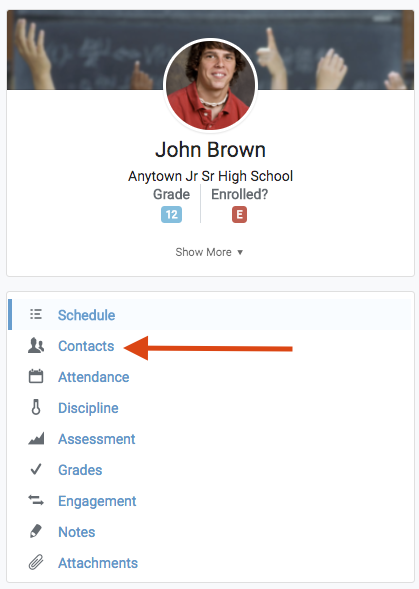Viewport: 419px width, 589px height.
Task: Click the red enrolled E badge
Action: coord(239,214)
